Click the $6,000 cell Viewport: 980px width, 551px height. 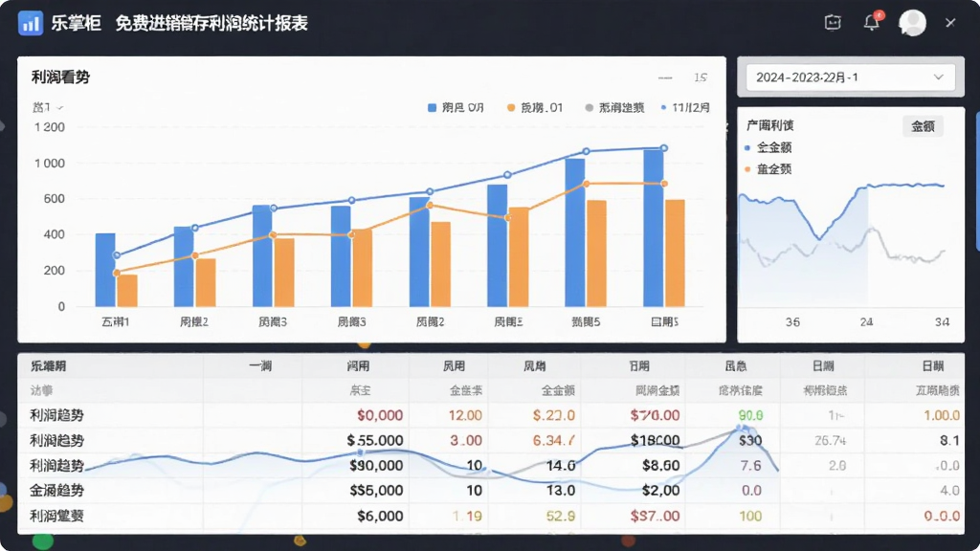tap(379, 516)
